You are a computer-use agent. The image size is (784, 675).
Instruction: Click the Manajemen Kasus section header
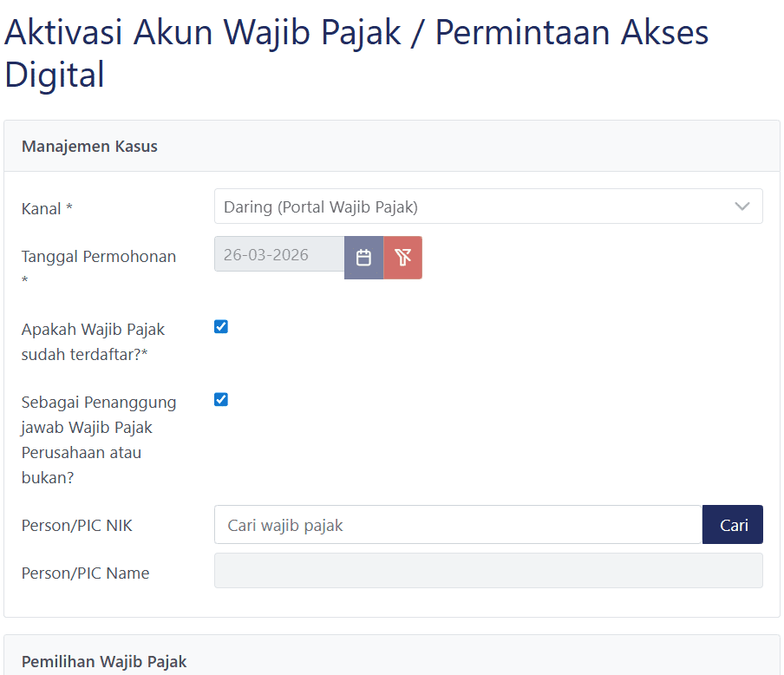[89, 146]
